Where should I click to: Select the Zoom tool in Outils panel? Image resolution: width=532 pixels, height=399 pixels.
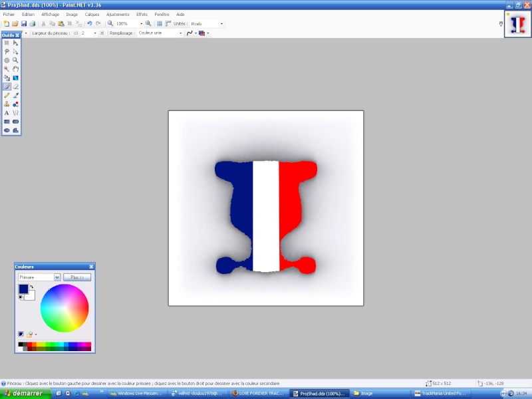[x=15, y=61]
